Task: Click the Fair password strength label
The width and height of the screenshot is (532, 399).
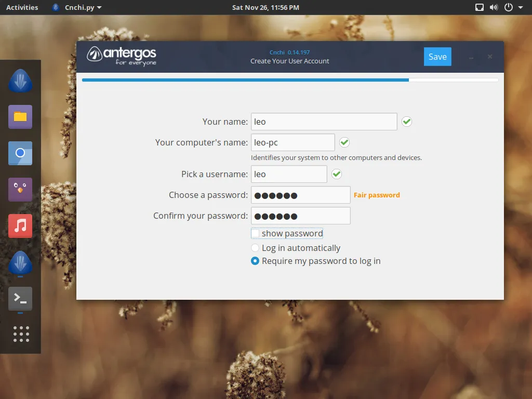Action: click(x=377, y=195)
